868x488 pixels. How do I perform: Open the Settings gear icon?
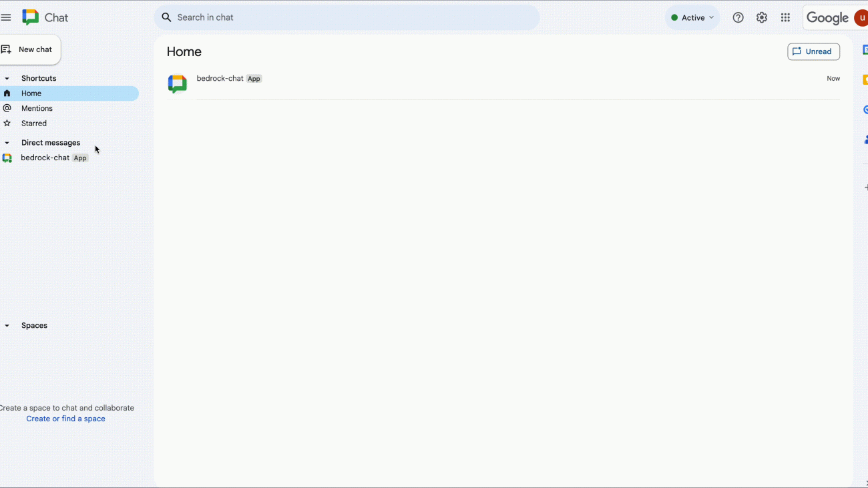pos(762,17)
